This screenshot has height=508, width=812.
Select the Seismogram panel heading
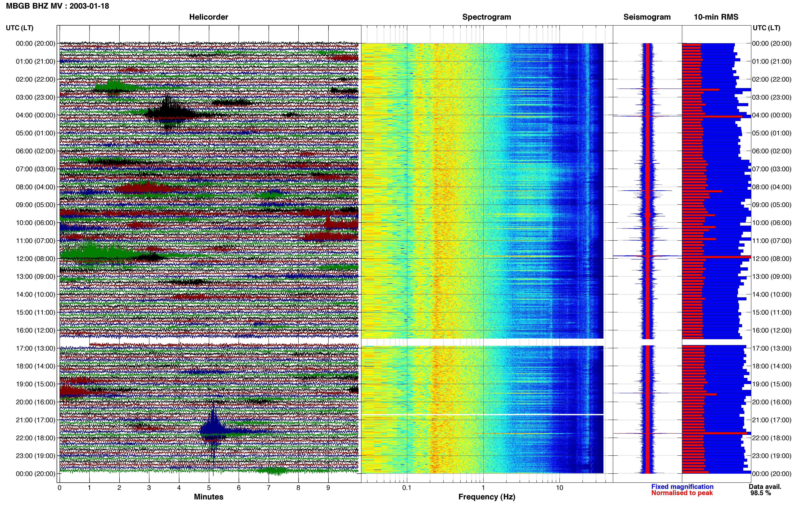(x=647, y=17)
